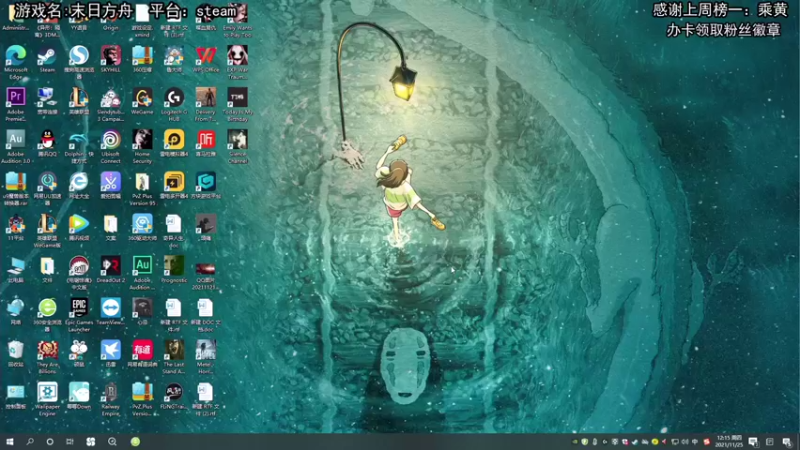Click the green circle taskbar app
Viewport: 800px width, 450px height.
135,442
